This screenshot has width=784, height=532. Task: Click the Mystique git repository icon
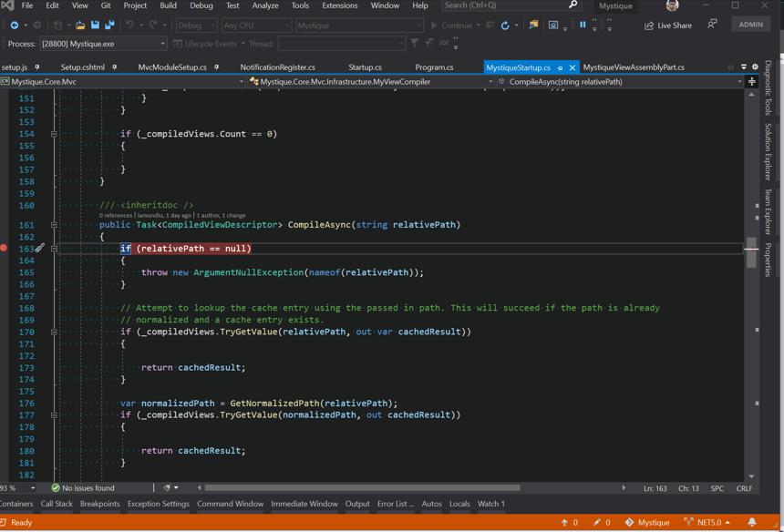click(x=629, y=522)
